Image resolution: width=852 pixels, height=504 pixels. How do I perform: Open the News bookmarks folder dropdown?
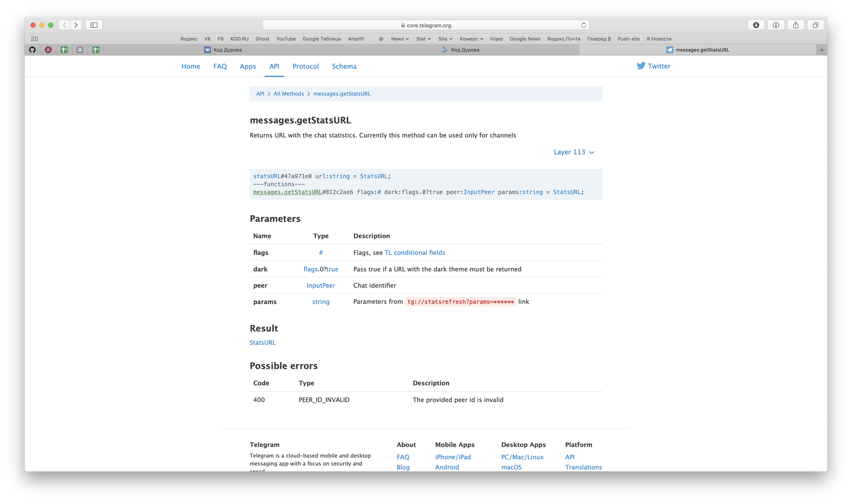coord(400,39)
